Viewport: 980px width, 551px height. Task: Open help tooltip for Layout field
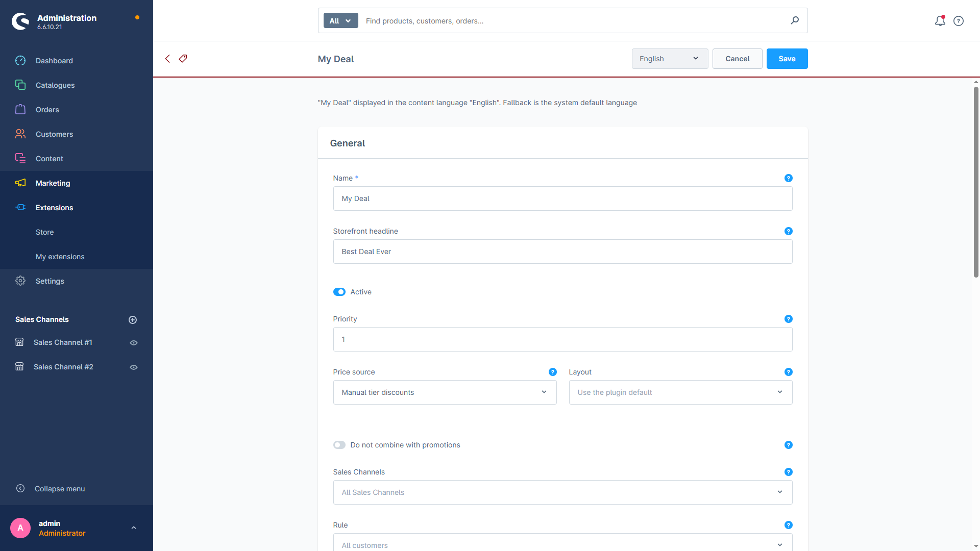click(788, 372)
